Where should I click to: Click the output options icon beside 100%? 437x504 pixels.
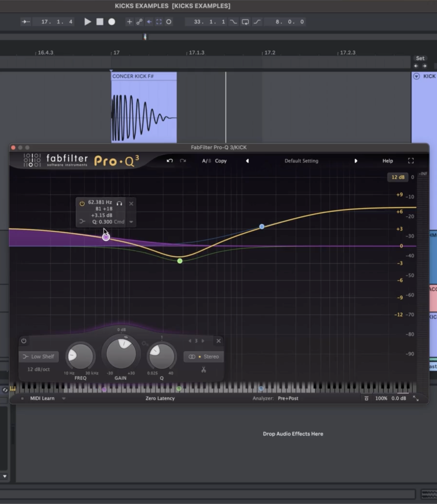click(366, 398)
